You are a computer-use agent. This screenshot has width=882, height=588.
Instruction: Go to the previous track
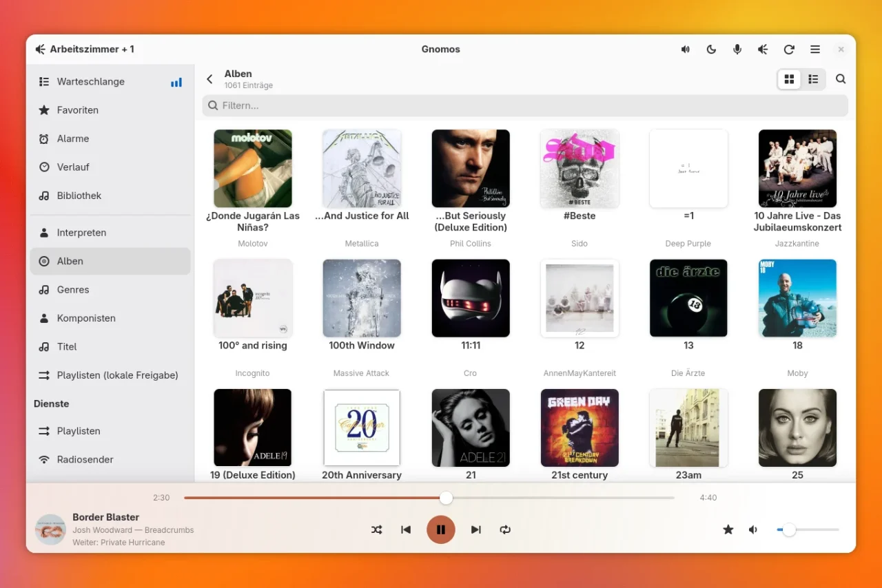[406, 529]
